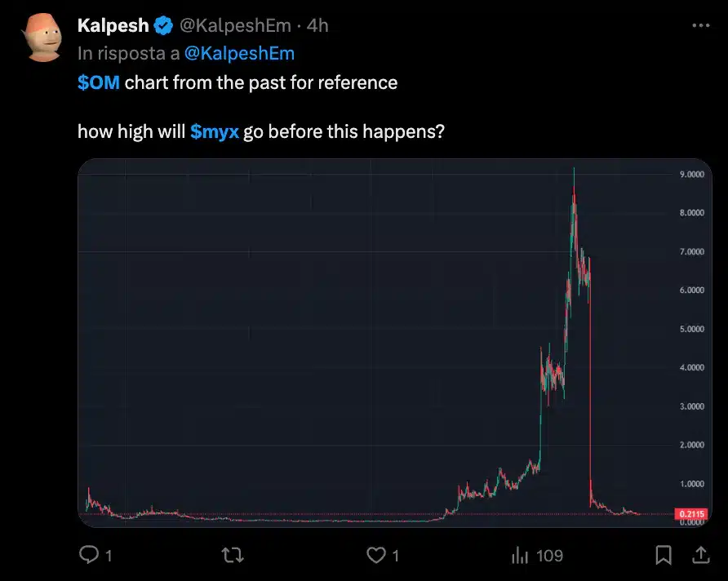Open the Kalpesh display name link
The image size is (728, 581).
pos(113,26)
